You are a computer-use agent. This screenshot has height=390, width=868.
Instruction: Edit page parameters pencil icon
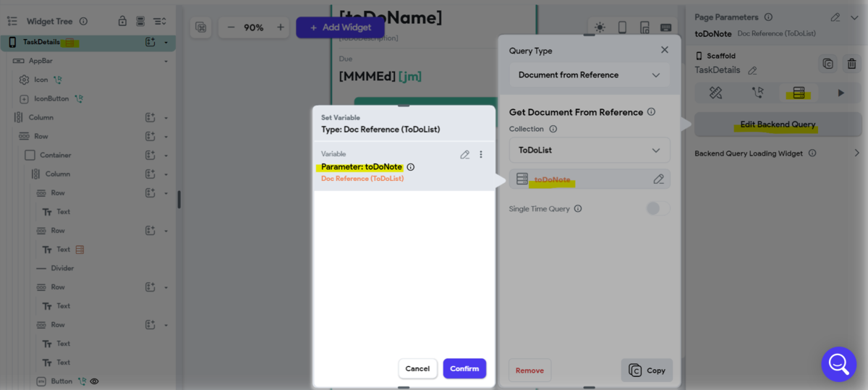(835, 17)
